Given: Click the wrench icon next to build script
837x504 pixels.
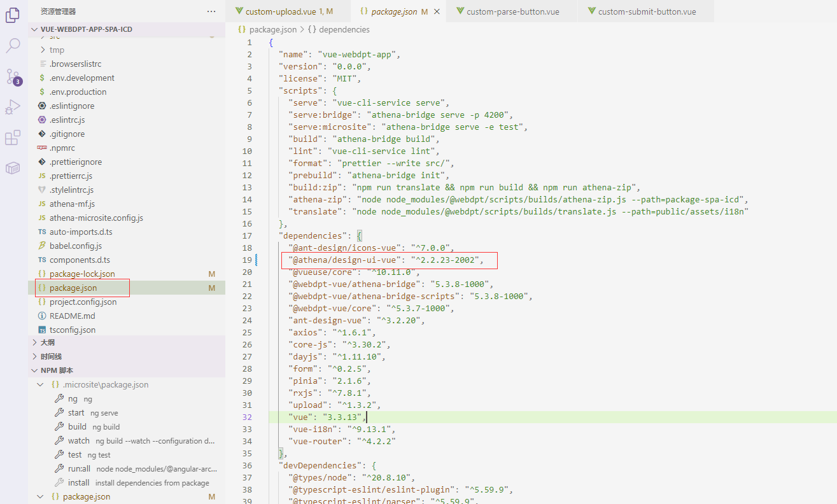Looking at the screenshot, I should pyautogui.click(x=59, y=427).
